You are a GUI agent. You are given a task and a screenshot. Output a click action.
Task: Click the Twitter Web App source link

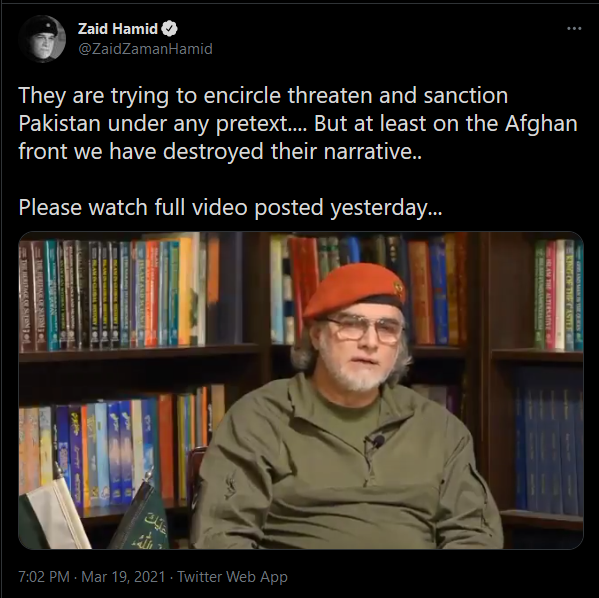click(x=233, y=577)
